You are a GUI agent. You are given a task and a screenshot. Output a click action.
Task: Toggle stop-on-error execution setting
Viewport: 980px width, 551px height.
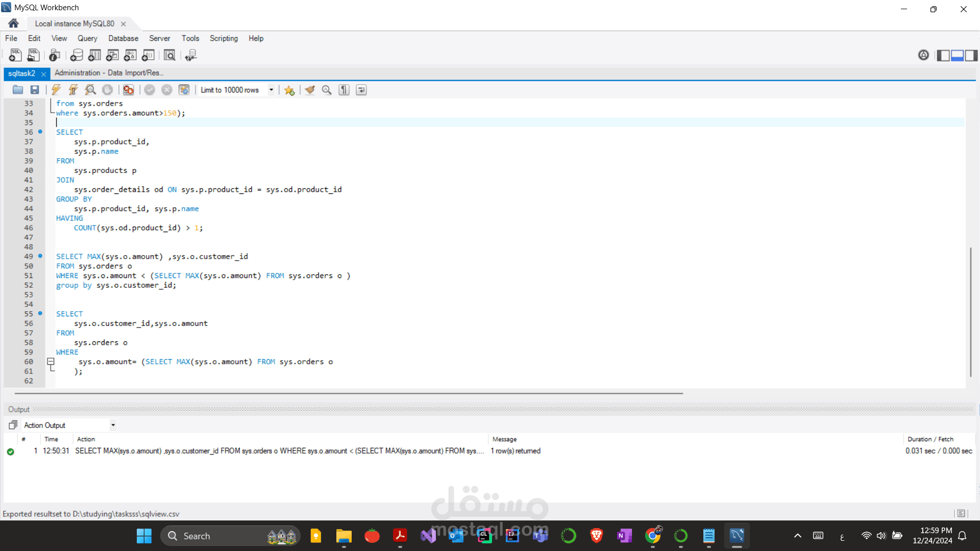[129, 90]
